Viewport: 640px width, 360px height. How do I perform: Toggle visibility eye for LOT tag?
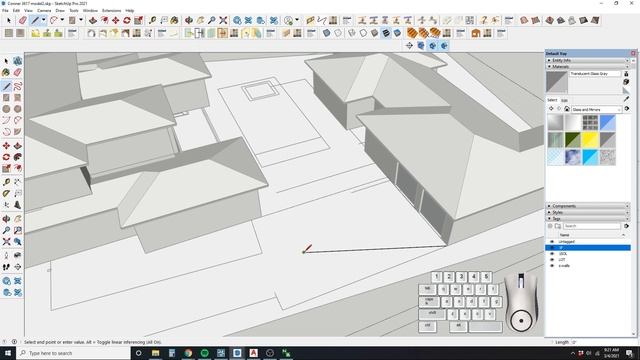552,260
